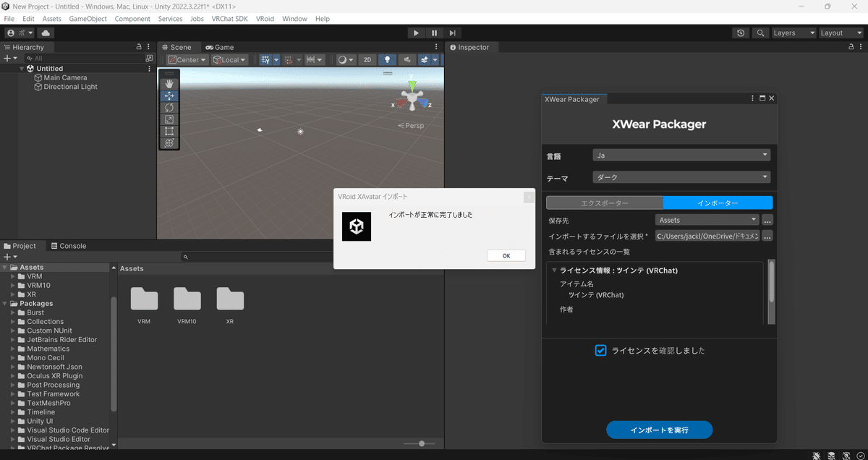The image size is (868, 460).
Task: Open the Center pivot mode dropdown
Action: [x=187, y=60]
